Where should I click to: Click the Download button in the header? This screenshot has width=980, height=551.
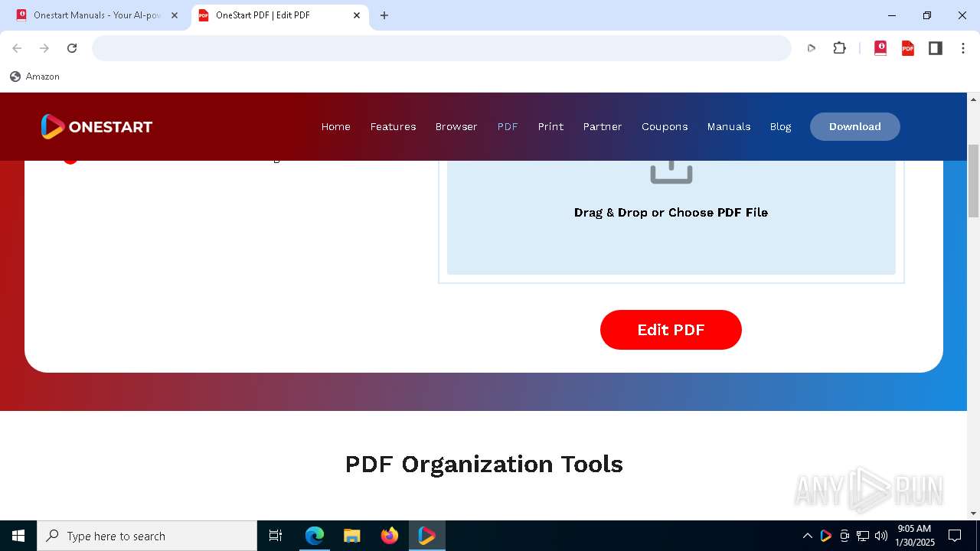coord(855,126)
